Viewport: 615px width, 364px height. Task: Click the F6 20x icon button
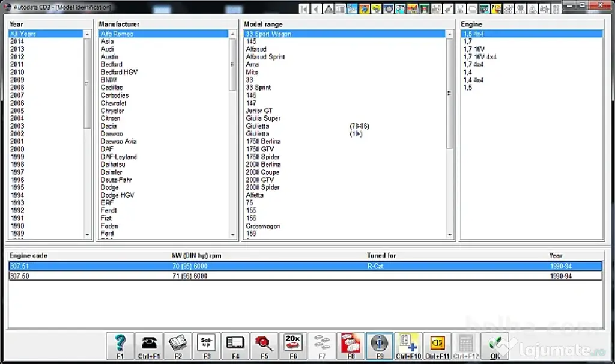click(293, 347)
